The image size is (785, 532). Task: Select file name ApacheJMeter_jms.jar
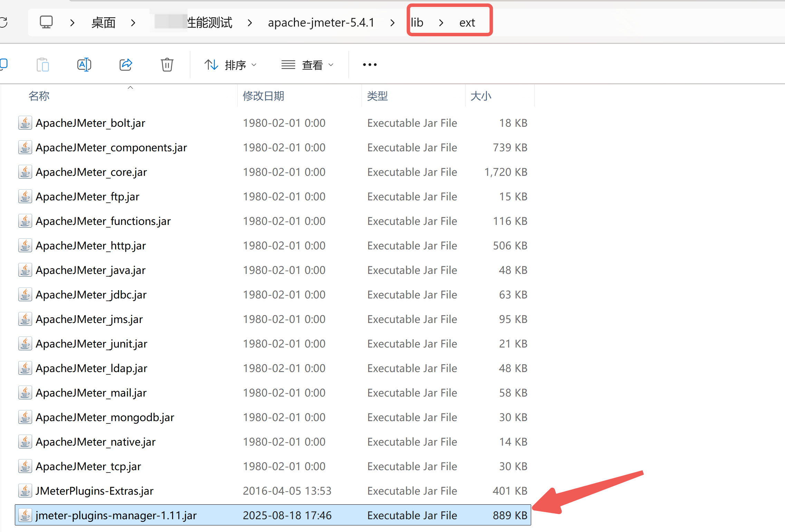click(89, 319)
